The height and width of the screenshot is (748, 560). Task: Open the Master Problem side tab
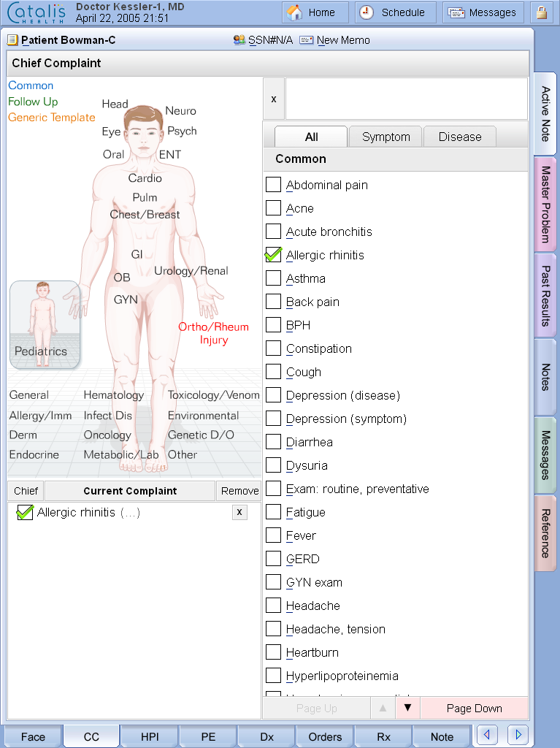(x=545, y=205)
